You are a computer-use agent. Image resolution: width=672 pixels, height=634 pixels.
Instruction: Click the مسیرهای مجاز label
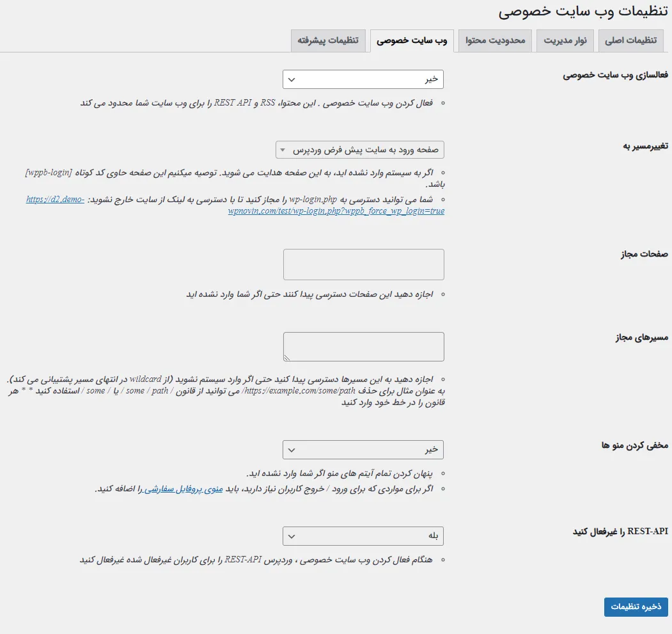pyautogui.click(x=642, y=338)
